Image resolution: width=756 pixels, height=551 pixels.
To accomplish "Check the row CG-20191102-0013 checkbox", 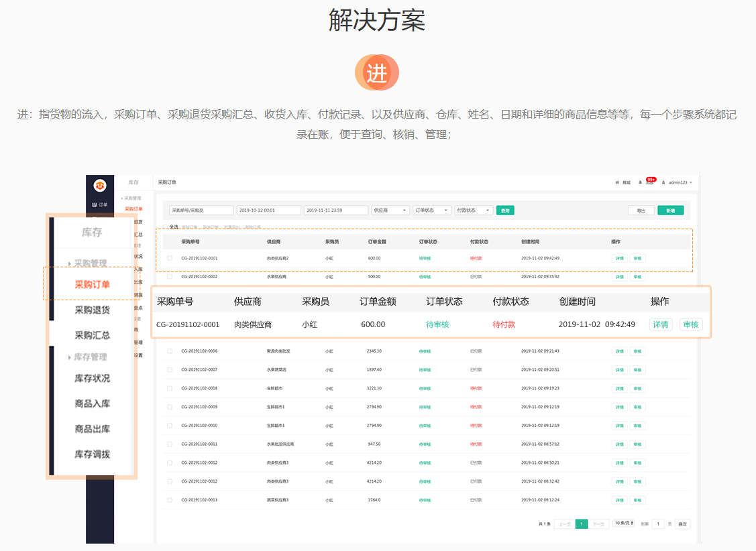I will (x=170, y=500).
